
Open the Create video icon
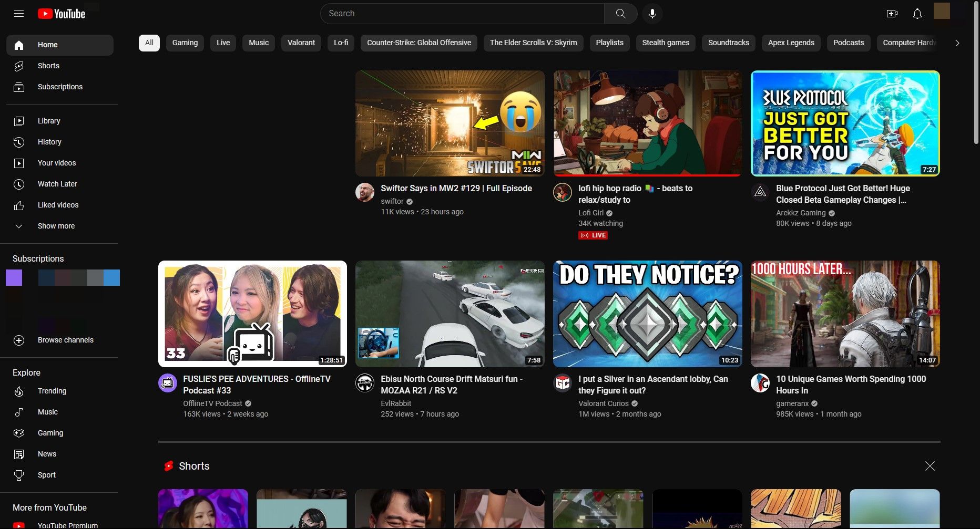[892, 14]
